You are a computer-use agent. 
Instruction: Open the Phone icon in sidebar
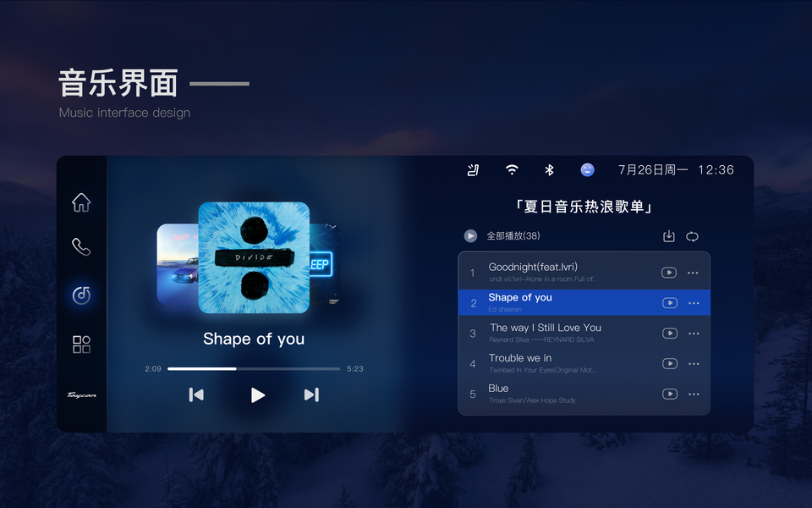(81, 246)
